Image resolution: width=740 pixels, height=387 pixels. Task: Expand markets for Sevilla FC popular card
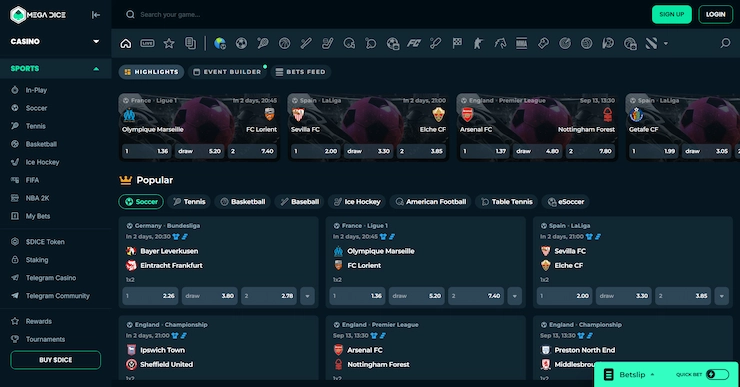pyautogui.click(x=722, y=296)
